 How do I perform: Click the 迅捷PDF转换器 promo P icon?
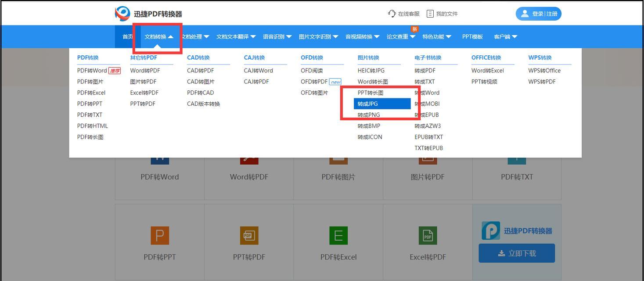[x=490, y=231]
